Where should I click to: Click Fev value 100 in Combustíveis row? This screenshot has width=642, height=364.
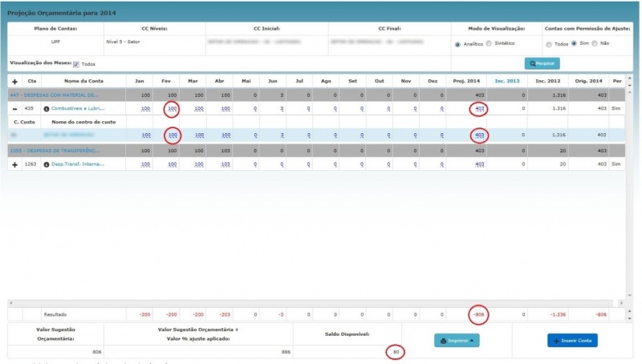(x=173, y=109)
